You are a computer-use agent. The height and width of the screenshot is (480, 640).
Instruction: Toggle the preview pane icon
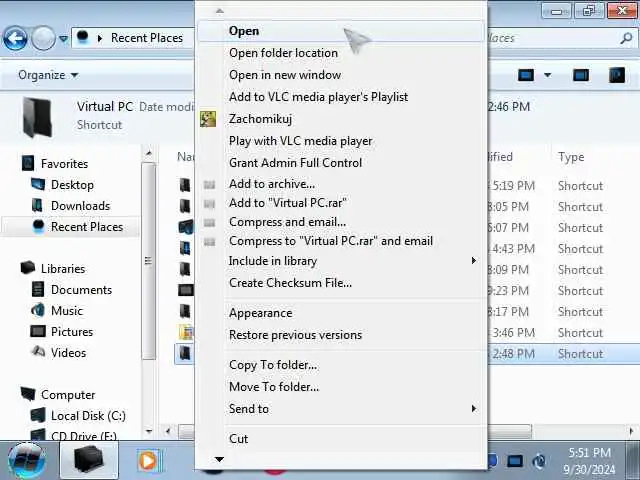580,75
